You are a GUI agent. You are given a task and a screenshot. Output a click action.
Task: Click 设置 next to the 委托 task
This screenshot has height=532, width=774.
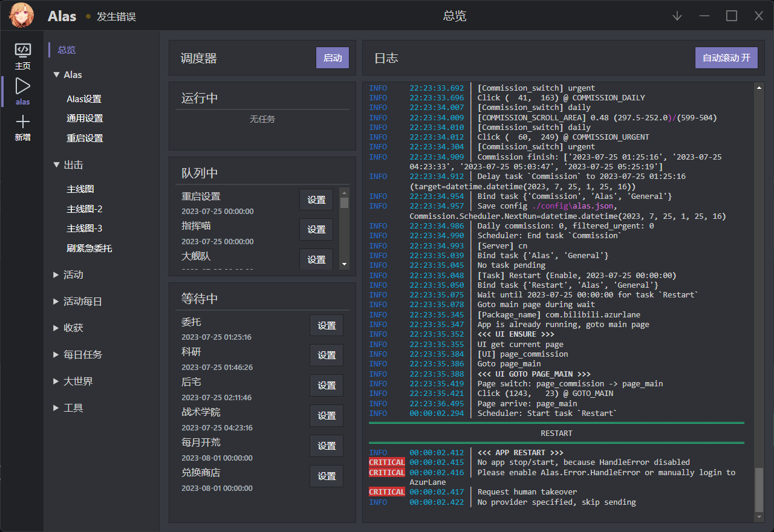click(327, 325)
